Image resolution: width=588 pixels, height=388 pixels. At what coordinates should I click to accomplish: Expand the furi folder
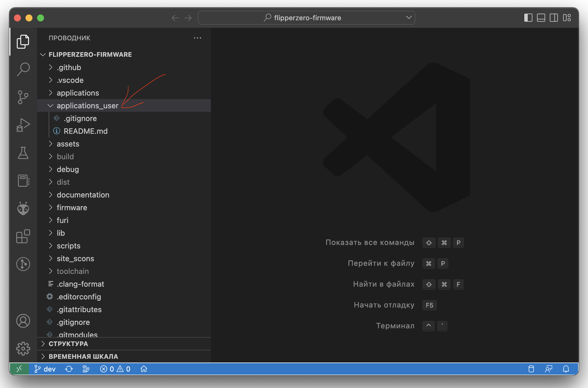pyautogui.click(x=124, y=220)
